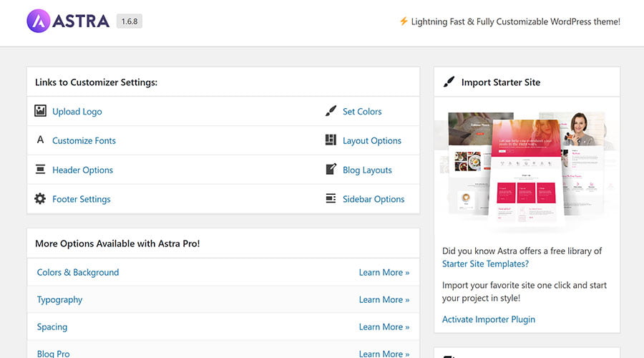
Task: Open the Starter Site Templates link
Action: (x=485, y=264)
